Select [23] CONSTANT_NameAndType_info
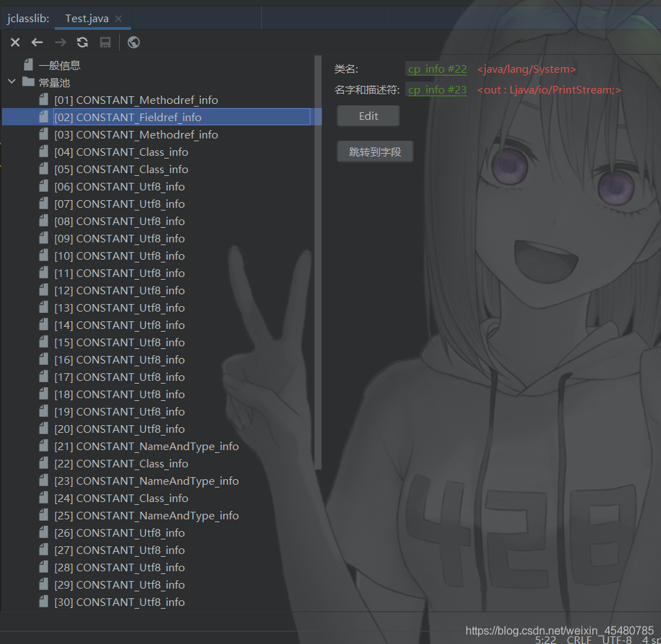Viewport: 661px width, 644px height. [147, 481]
